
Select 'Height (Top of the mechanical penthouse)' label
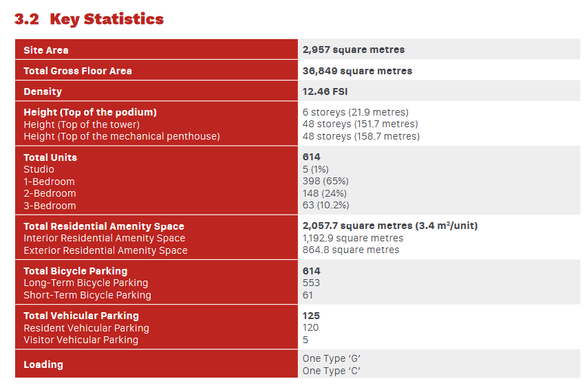122,136
